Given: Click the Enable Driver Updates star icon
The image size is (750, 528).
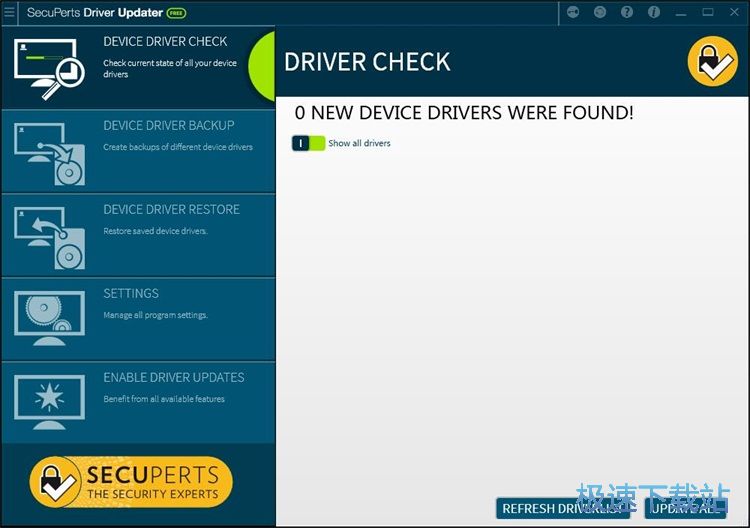Looking at the screenshot, I should (x=49, y=402).
